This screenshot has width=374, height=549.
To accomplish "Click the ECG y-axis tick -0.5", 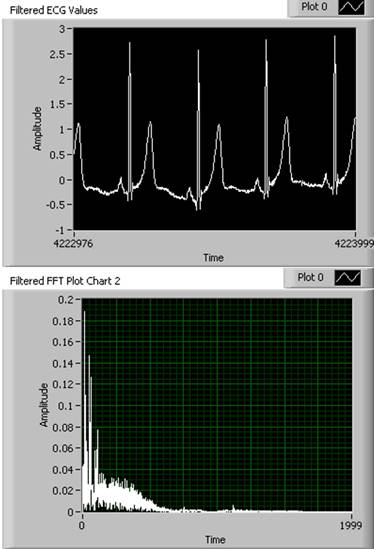I will pyautogui.click(x=56, y=205).
